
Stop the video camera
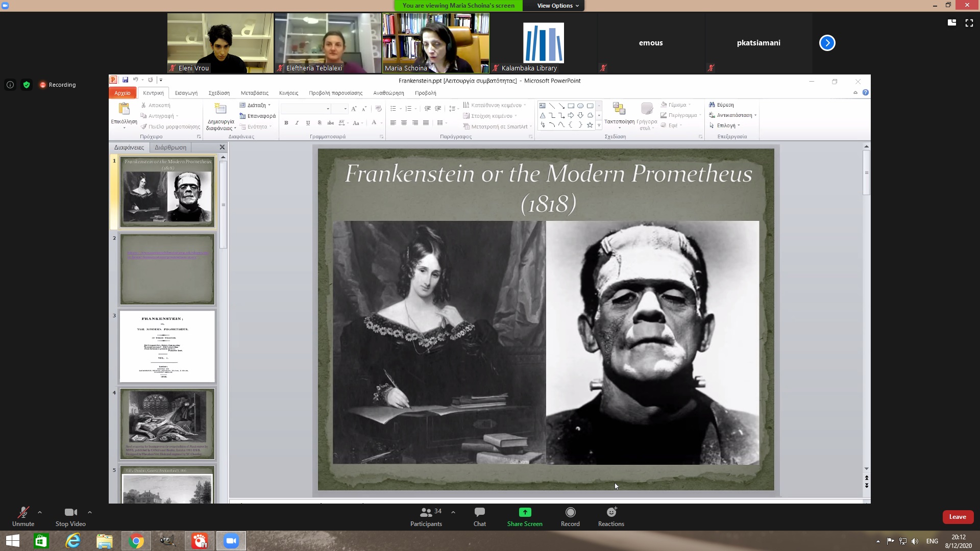pyautogui.click(x=70, y=516)
